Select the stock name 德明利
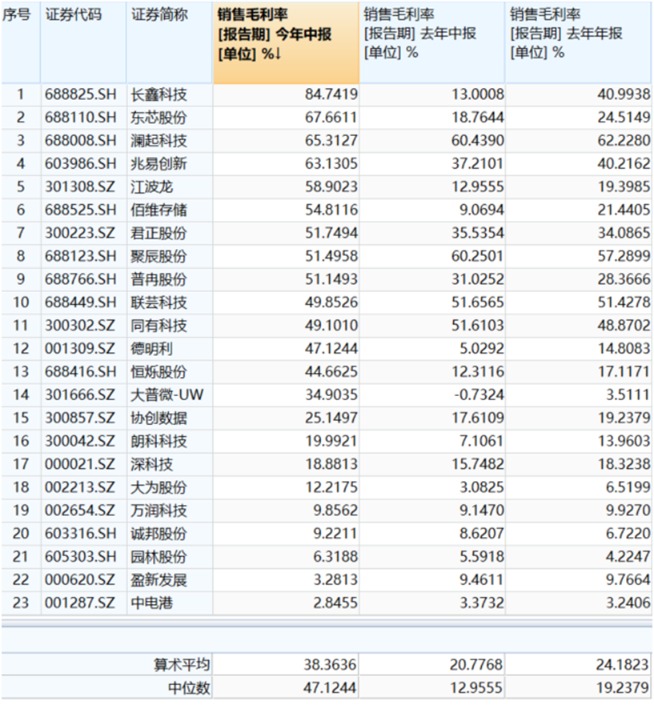Viewport: 654px width, 705px height. click(151, 349)
